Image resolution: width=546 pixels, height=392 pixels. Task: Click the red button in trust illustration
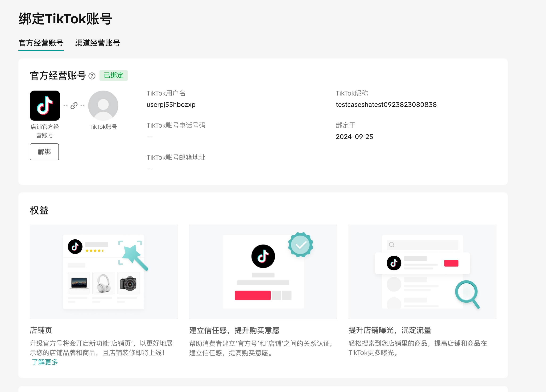pyautogui.click(x=252, y=295)
